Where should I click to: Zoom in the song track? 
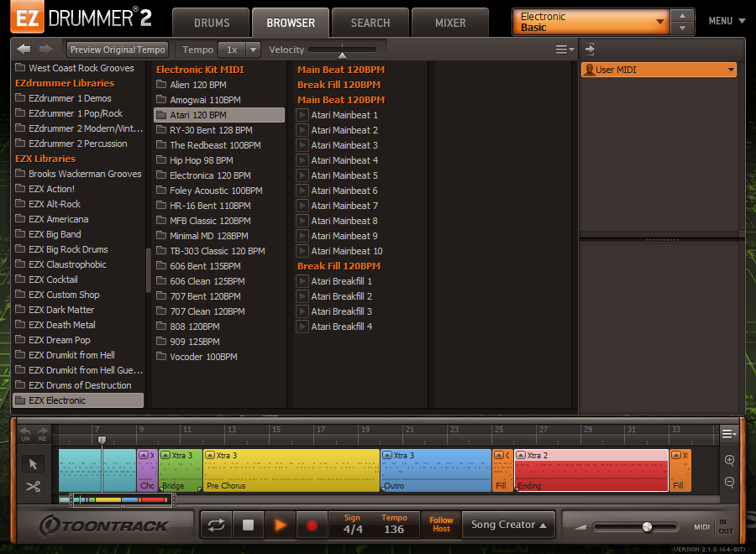(729, 460)
